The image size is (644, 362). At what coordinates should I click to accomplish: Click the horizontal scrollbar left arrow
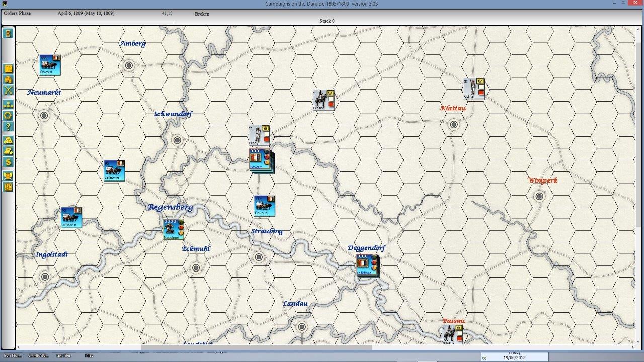pyautogui.click(x=18, y=347)
